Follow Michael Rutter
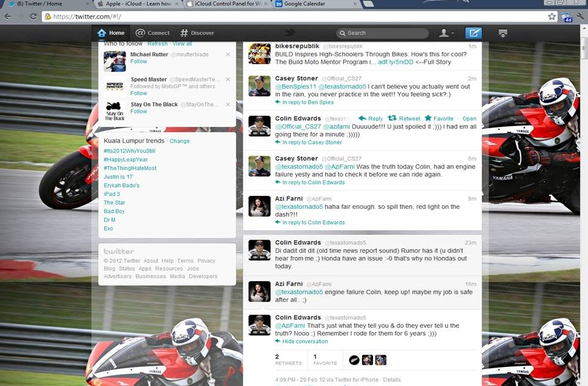 pyautogui.click(x=139, y=61)
